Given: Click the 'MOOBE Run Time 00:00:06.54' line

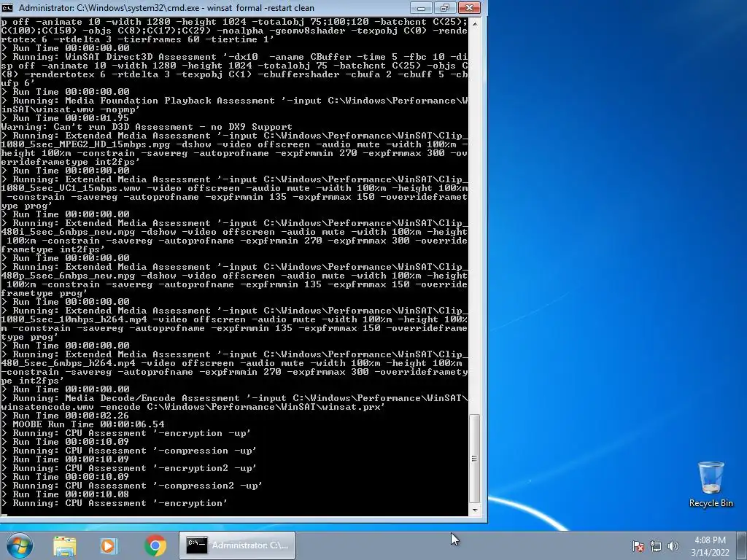Looking at the screenshot, I should tap(83, 424).
